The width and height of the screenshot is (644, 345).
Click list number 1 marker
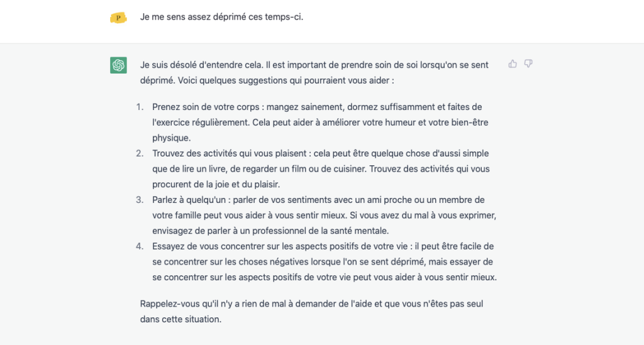(x=140, y=107)
